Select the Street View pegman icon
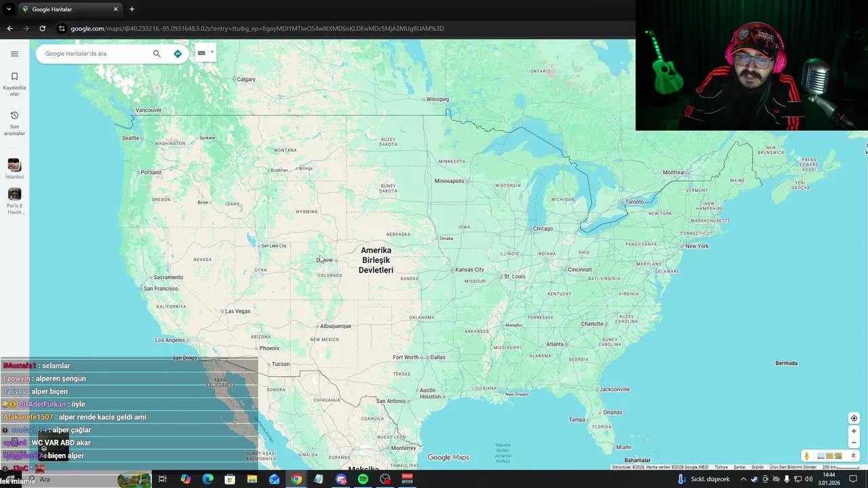 point(807,456)
